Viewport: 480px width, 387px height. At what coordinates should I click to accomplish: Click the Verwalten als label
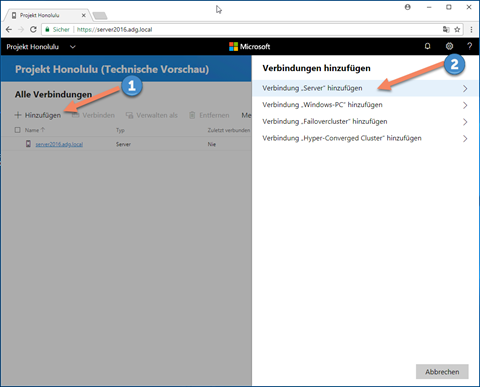click(157, 115)
